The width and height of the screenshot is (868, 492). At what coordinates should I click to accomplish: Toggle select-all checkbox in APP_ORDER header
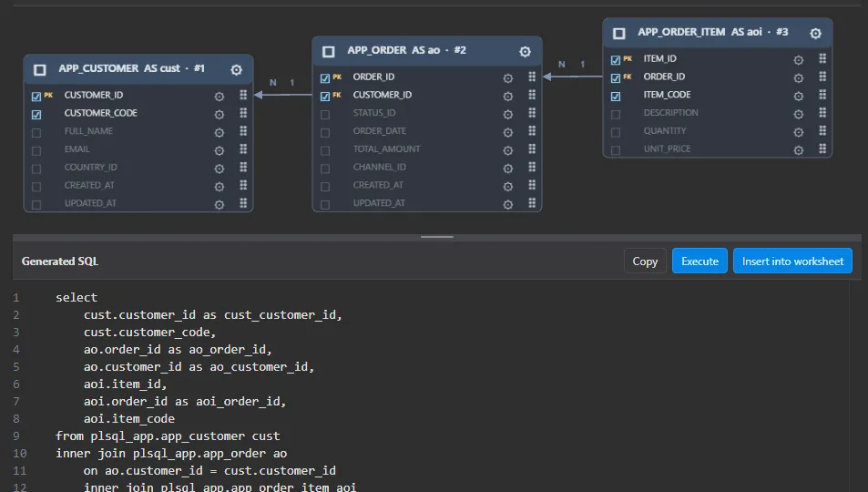[x=328, y=52]
